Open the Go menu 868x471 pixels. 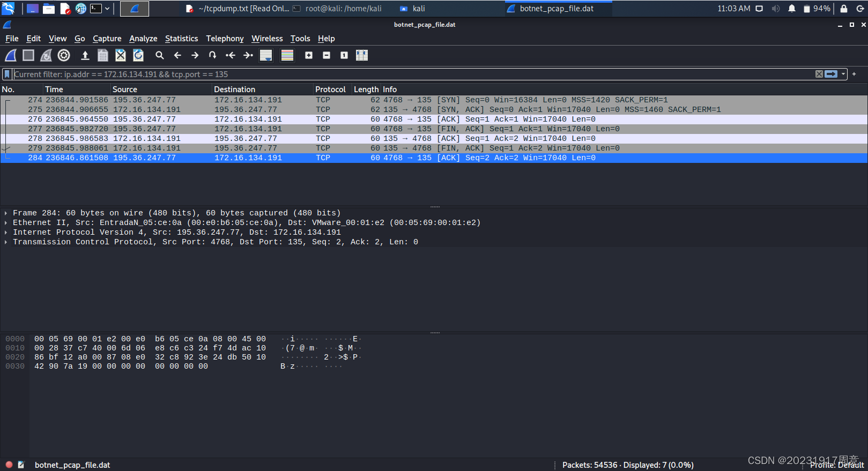pyautogui.click(x=79, y=39)
